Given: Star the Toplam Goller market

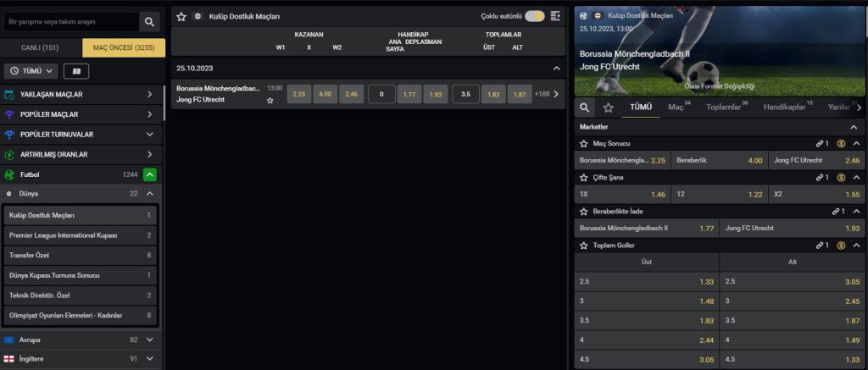Looking at the screenshot, I should coord(584,246).
